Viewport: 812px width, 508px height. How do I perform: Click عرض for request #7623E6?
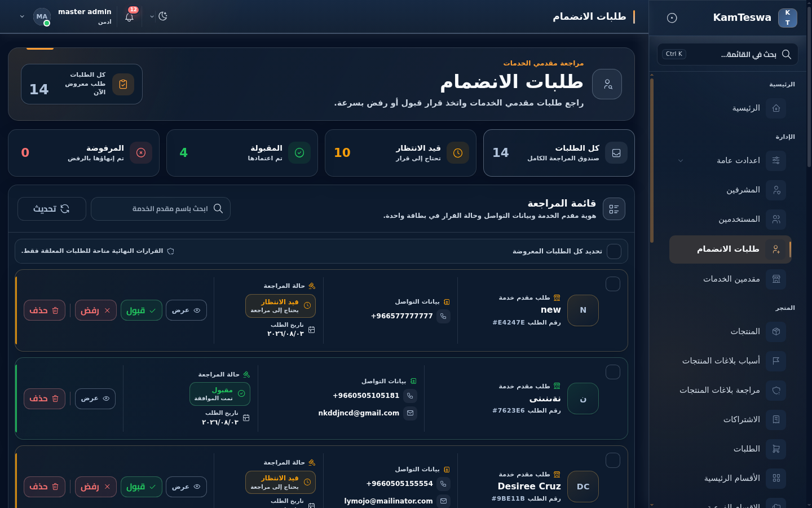95,398
